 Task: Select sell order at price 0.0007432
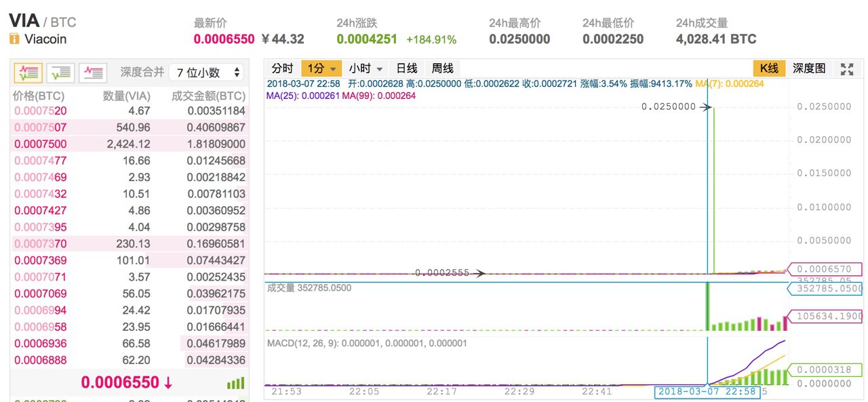tap(130, 193)
